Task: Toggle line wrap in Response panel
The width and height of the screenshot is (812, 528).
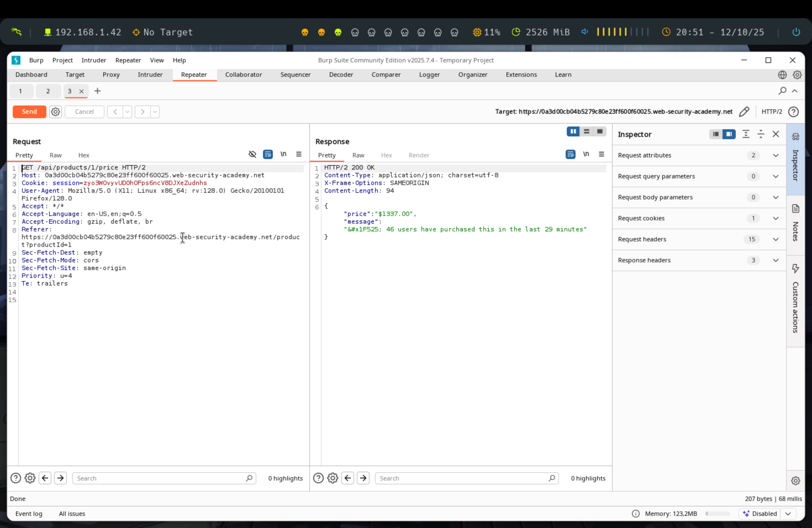Action: (570, 154)
